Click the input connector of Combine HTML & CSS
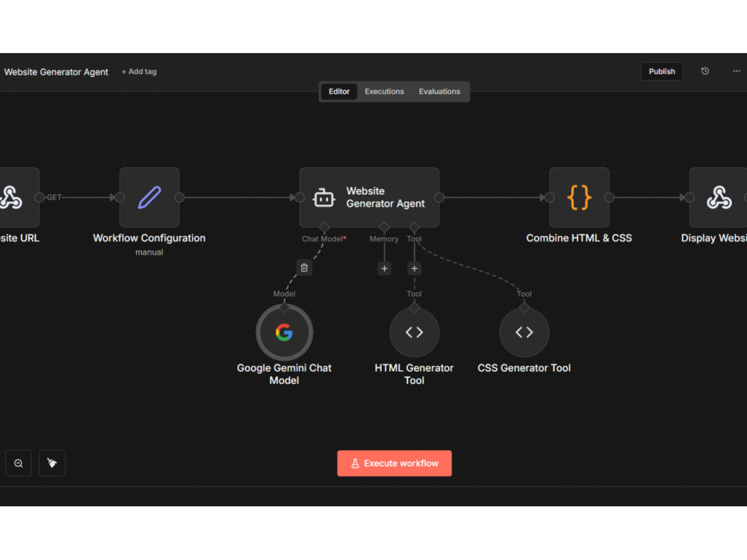The width and height of the screenshot is (747, 560). 549,197
